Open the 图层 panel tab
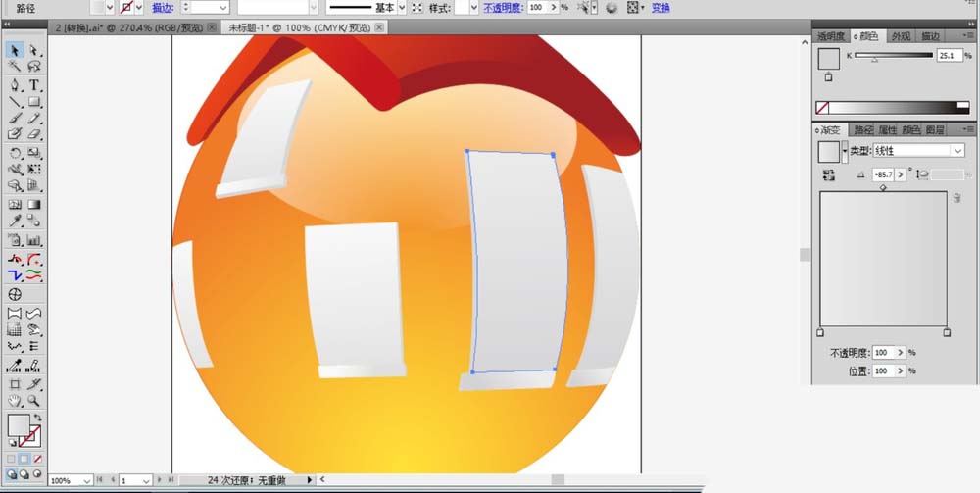The width and height of the screenshot is (980, 493). click(934, 130)
